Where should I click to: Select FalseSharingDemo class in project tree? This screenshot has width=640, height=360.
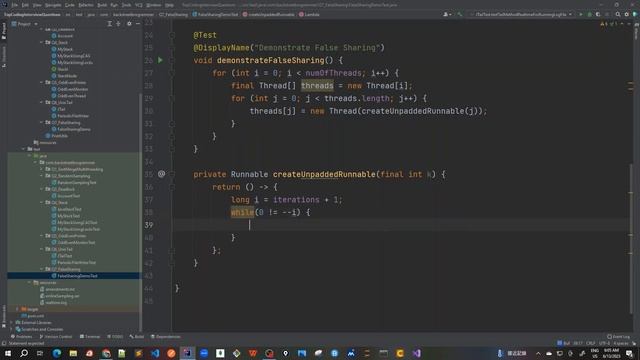71,129
